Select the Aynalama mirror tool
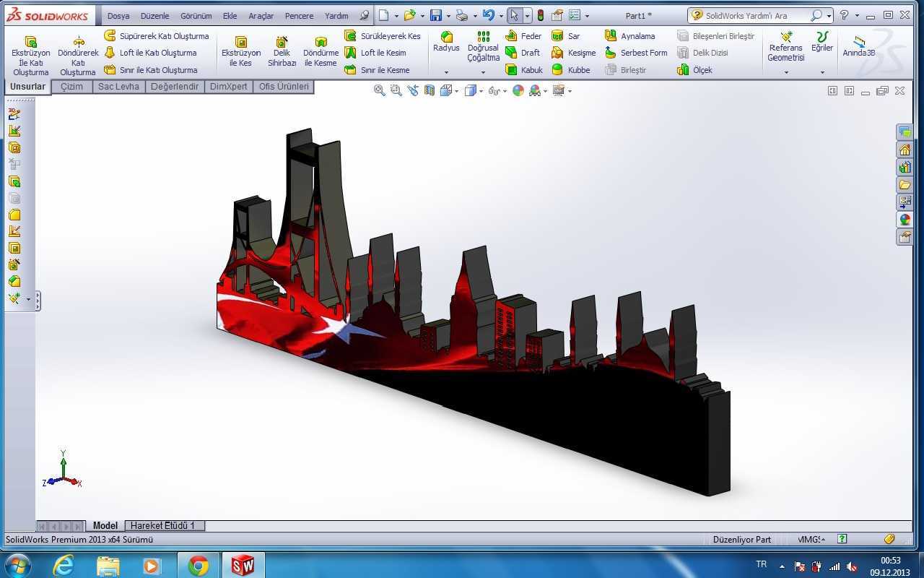The width and height of the screenshot is (924, 578). pos(630,35)
